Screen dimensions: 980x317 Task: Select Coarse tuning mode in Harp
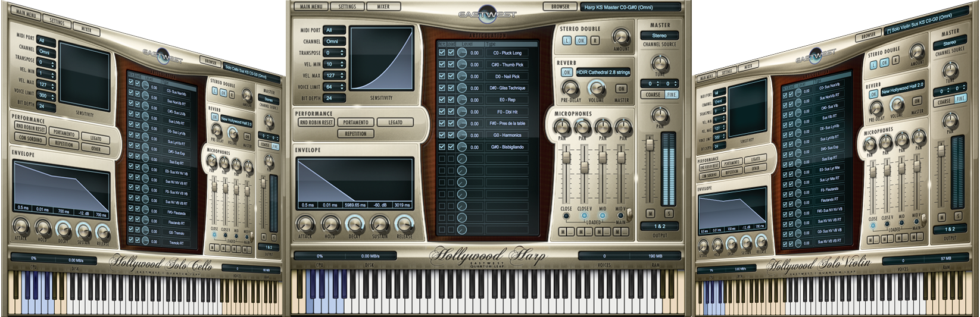point(653,95)
